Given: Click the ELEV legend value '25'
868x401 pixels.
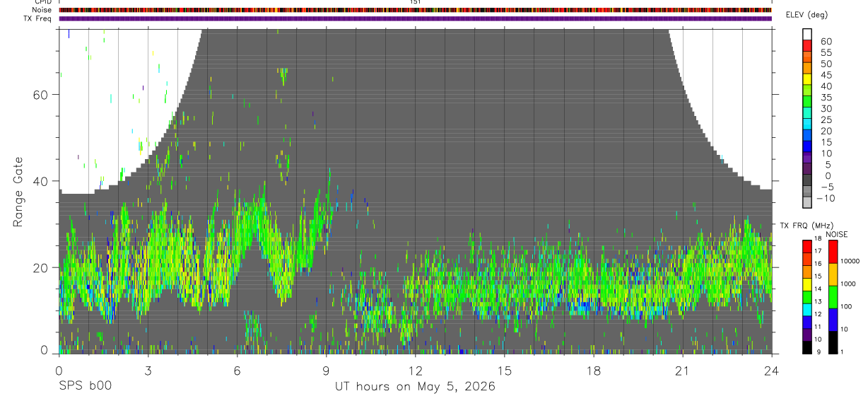Looking at the screenshot, I should point(826,120).
